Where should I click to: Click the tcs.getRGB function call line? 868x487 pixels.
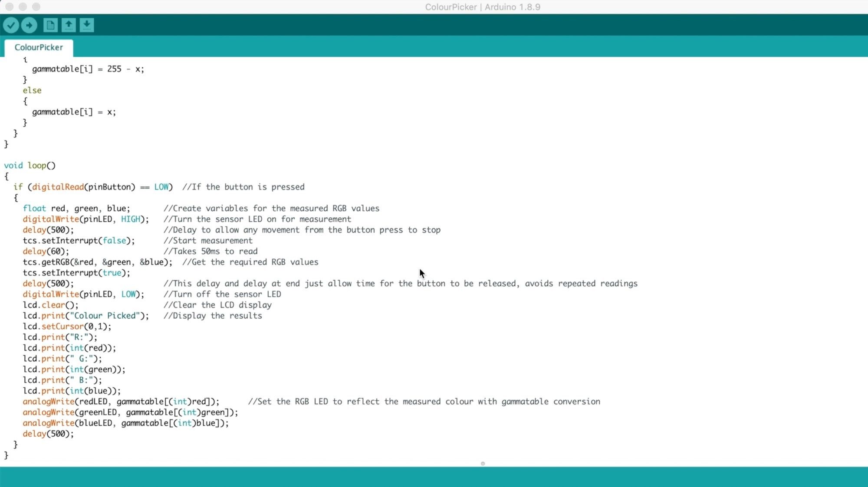98,262
